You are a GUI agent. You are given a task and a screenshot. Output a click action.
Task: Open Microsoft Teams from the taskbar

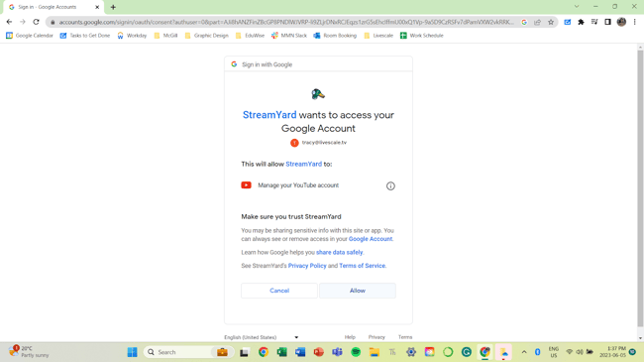pyautogui.click(x=337, y=352)
